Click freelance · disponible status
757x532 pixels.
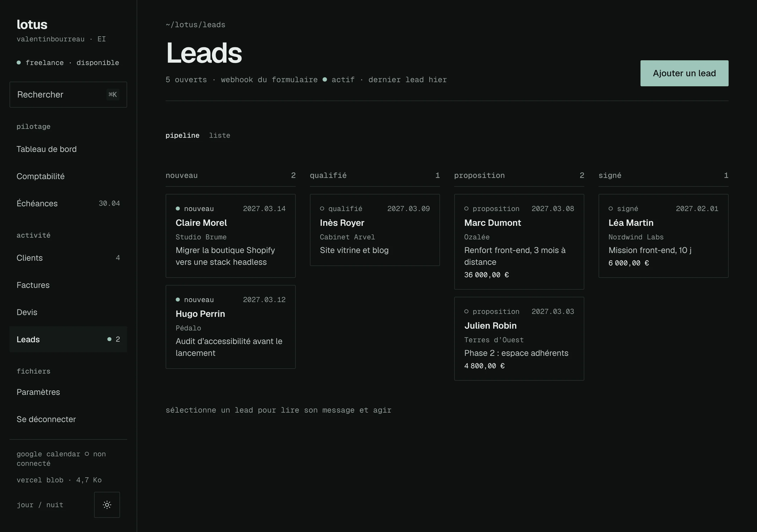tap(68, 63)
